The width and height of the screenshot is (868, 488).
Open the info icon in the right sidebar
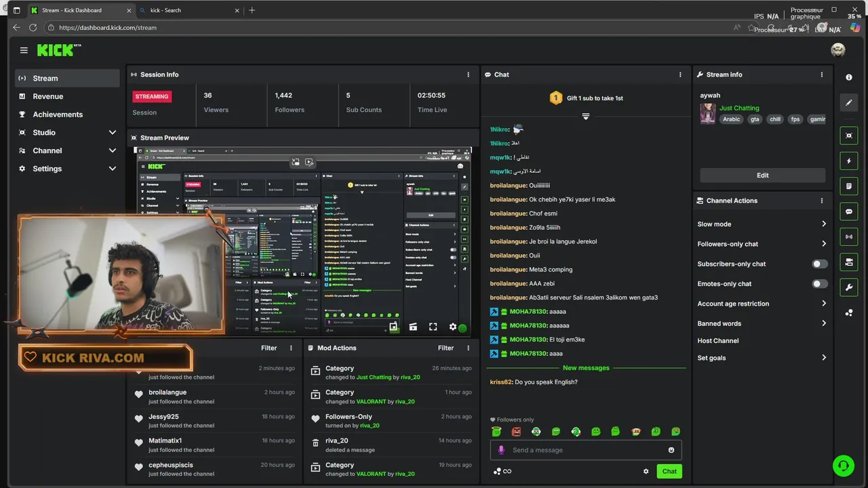click(849, 77)
